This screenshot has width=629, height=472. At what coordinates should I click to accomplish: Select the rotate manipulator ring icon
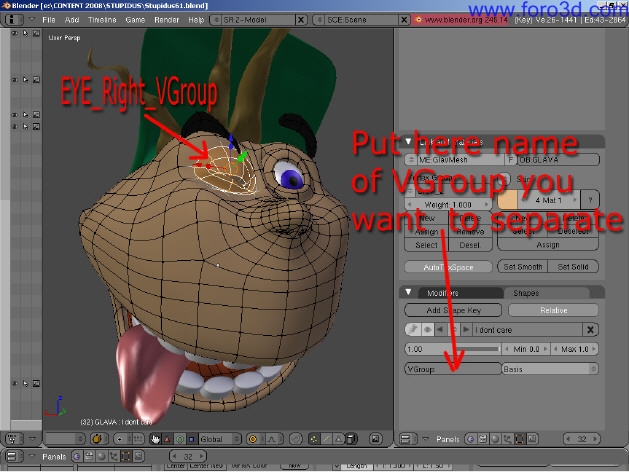tap(180, 439)
